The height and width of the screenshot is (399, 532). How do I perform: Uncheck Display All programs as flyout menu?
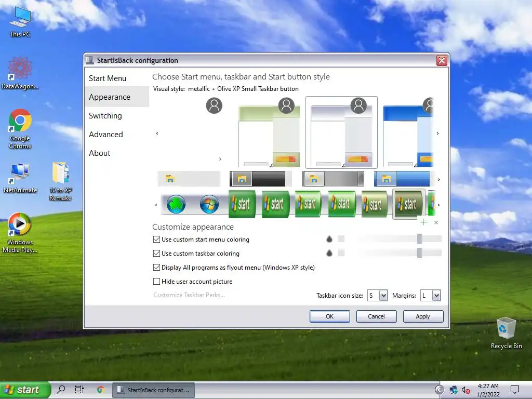coord(156,268)
